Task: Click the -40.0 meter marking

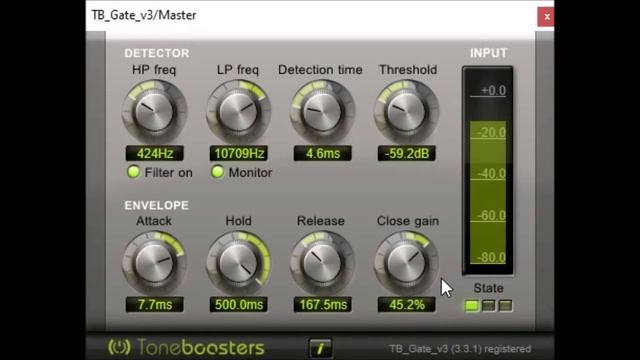Action: [x=491, y=173]
